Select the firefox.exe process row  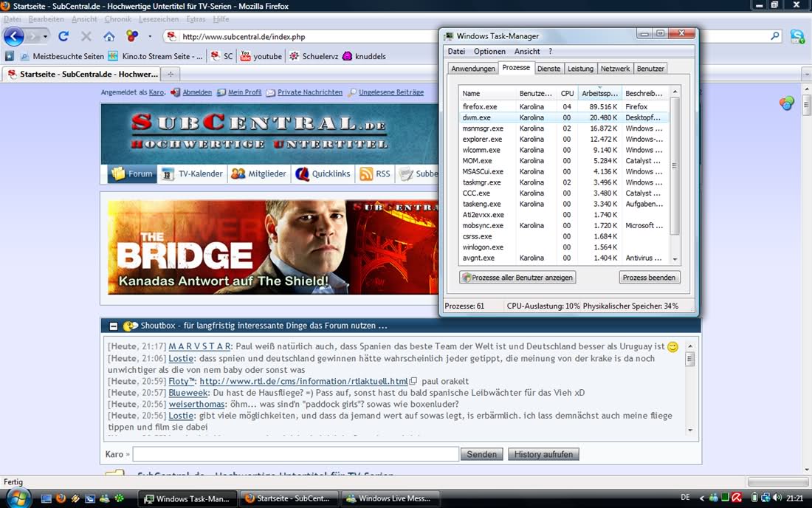[563, 106]
